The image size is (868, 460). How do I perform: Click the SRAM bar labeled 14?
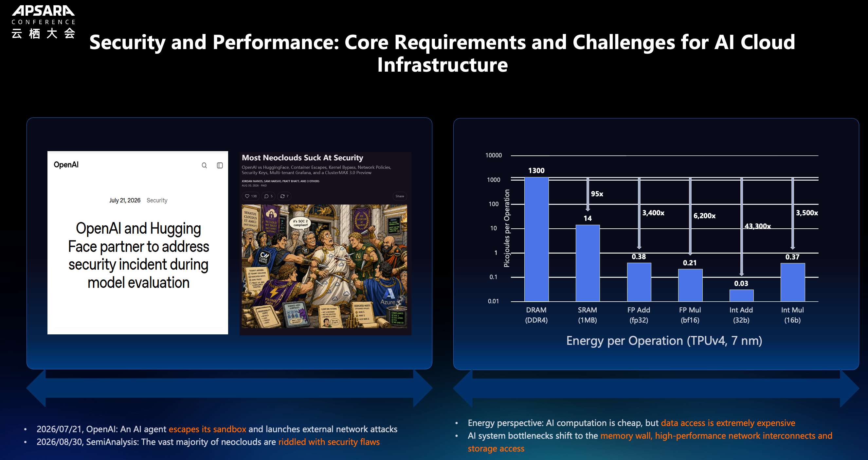pos(588,263)
